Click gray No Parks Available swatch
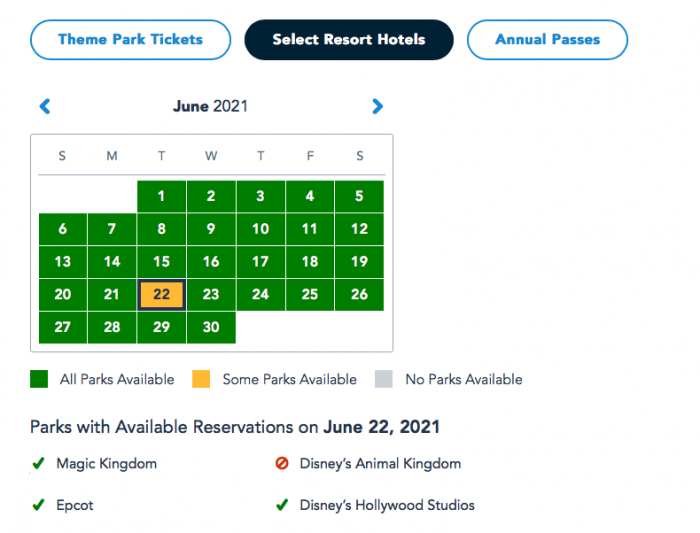 (x=383, y=379)
